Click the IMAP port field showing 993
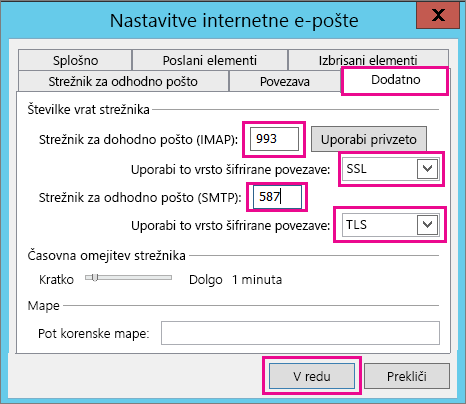Screen dimensions: 466x404 pos(274,139)
